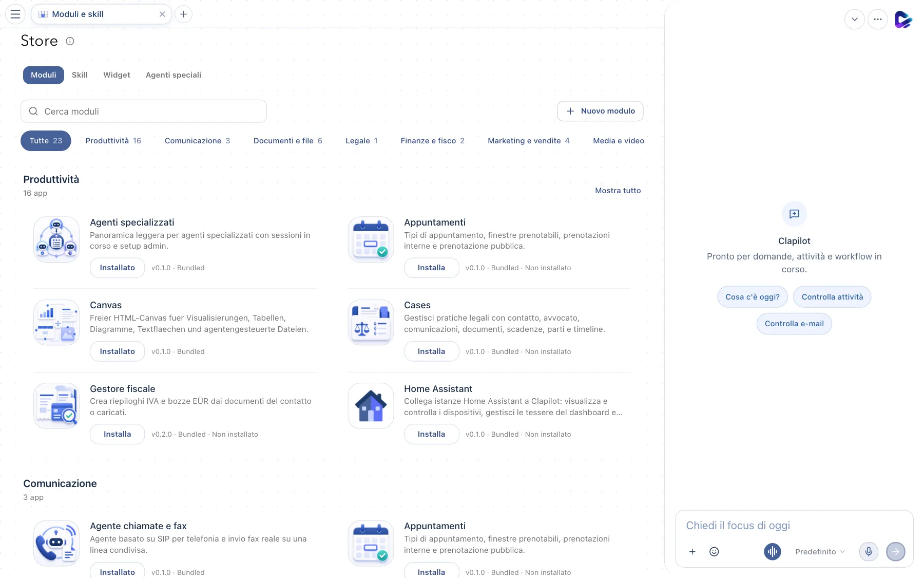Open the Gestore fiscale module thumbnail

click(x=56, y=406)
